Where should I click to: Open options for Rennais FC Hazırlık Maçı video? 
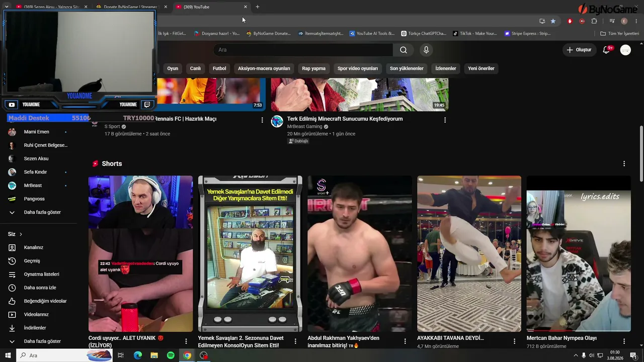(x=262, y=120)
